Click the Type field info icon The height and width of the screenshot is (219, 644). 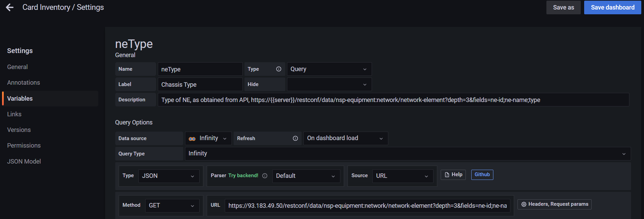tap(279, 69)
